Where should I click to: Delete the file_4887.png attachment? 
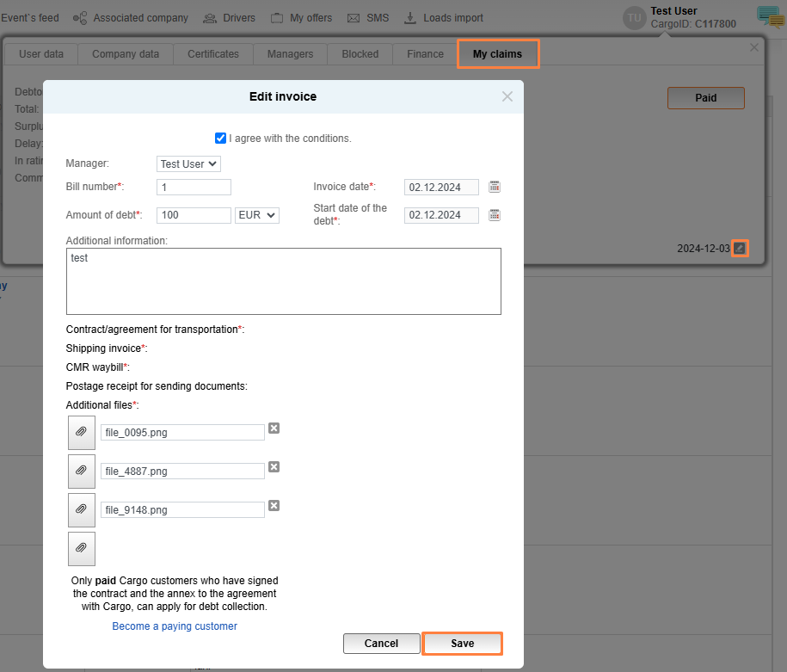(x=274, y=467)
